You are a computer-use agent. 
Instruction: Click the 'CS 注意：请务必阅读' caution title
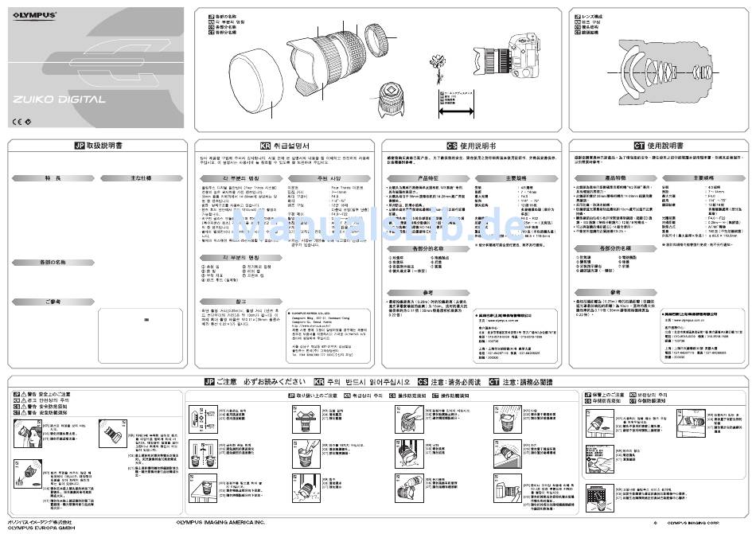[450, 382]
